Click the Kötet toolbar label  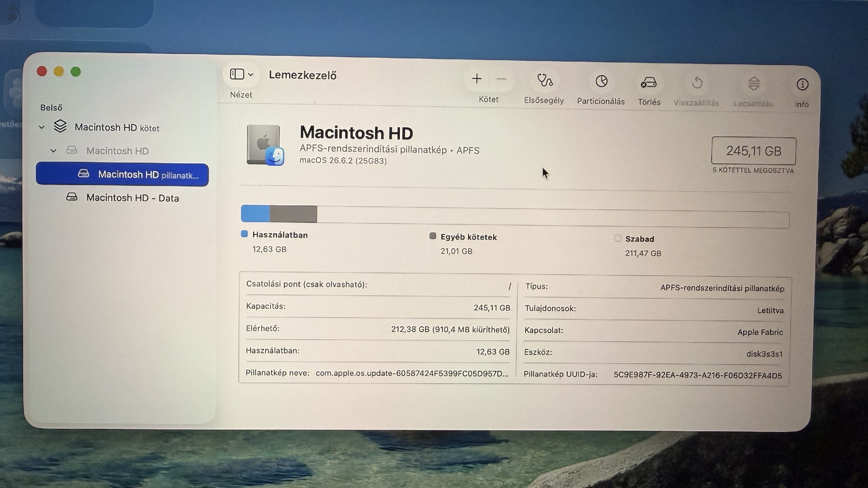click(x=489, y=99)
